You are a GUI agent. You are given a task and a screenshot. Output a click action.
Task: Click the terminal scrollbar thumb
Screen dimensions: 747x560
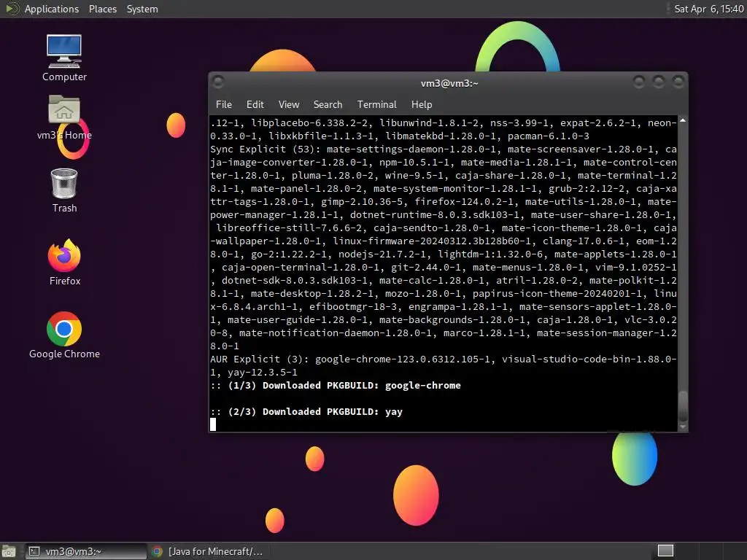pos(683,405)
